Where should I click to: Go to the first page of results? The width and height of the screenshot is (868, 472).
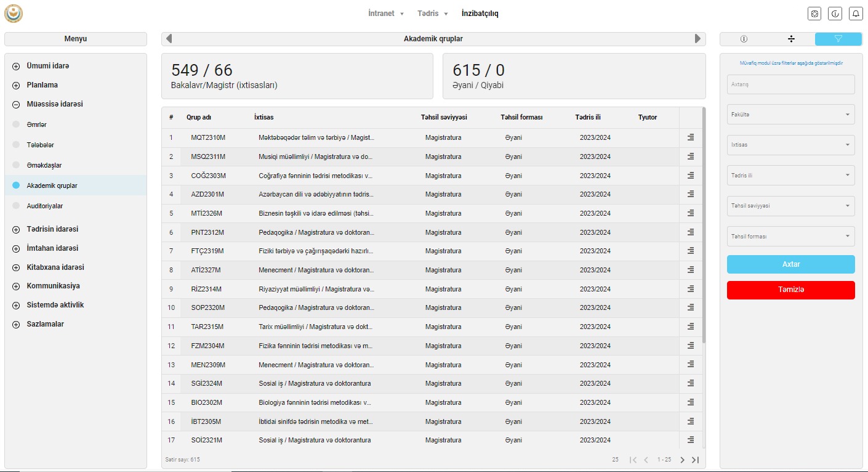pos(633,460)
